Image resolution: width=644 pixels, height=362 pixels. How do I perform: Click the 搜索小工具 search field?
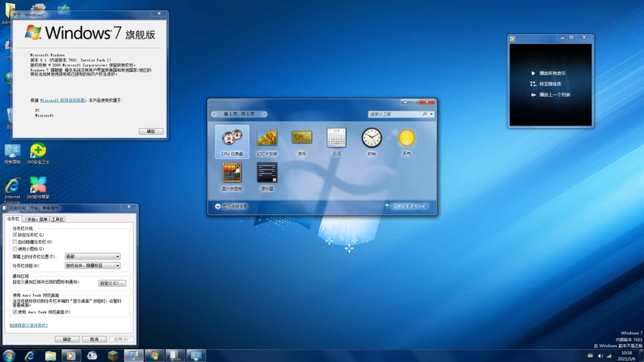click(x=394, y=114)
